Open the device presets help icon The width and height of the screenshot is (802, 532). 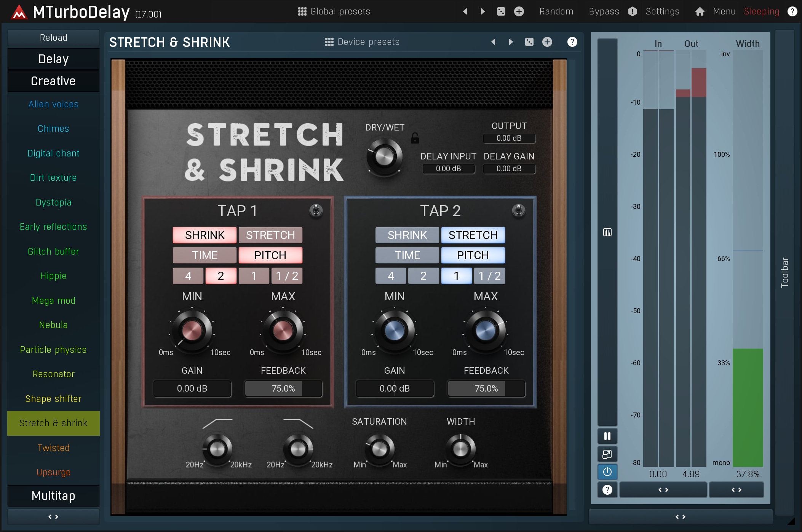tap(572, 42)
